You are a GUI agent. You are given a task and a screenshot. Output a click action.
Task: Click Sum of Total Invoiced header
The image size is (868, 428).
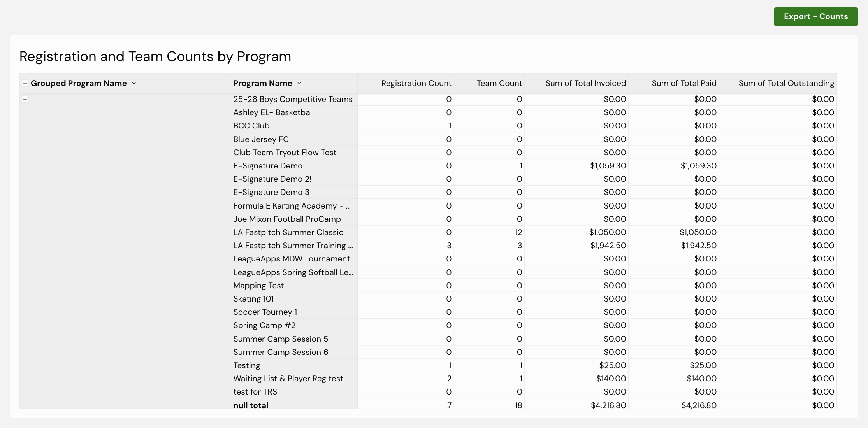(585, 83)
